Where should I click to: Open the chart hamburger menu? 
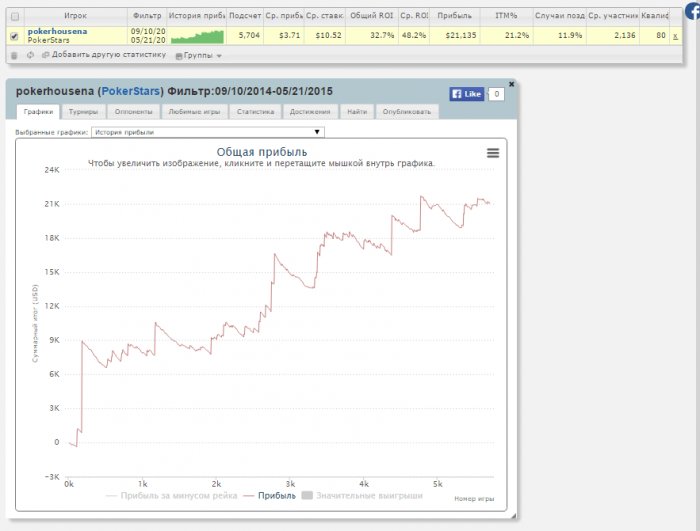(492, 153)
